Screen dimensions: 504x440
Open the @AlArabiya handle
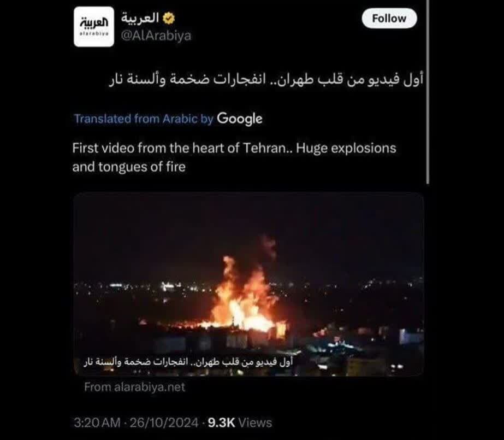(156, 36)
